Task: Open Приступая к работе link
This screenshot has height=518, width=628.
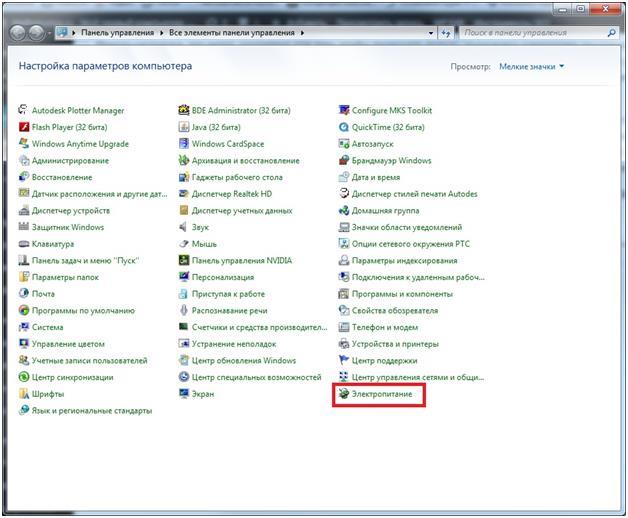Action: [x=228, y=294]
